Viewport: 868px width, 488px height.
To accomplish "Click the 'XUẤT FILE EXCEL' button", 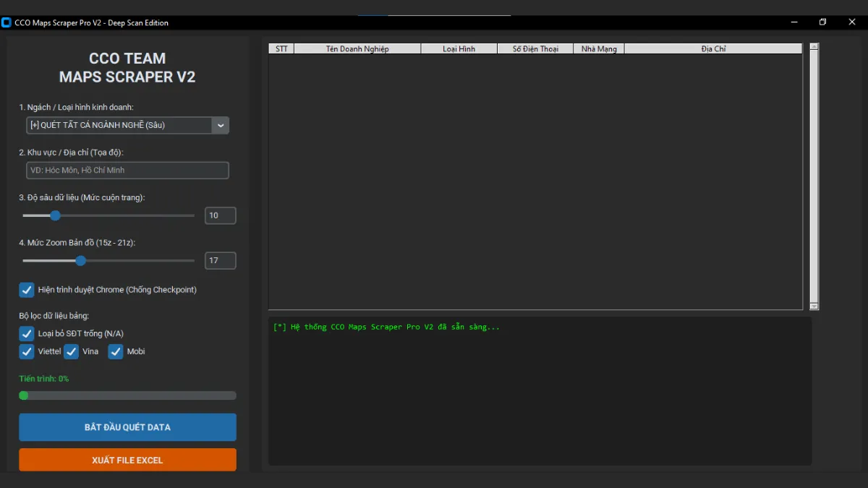I will pos(127,461).
